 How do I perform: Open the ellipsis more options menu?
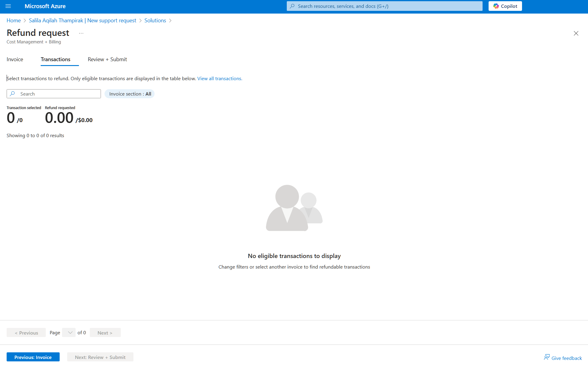coord(81,33)
